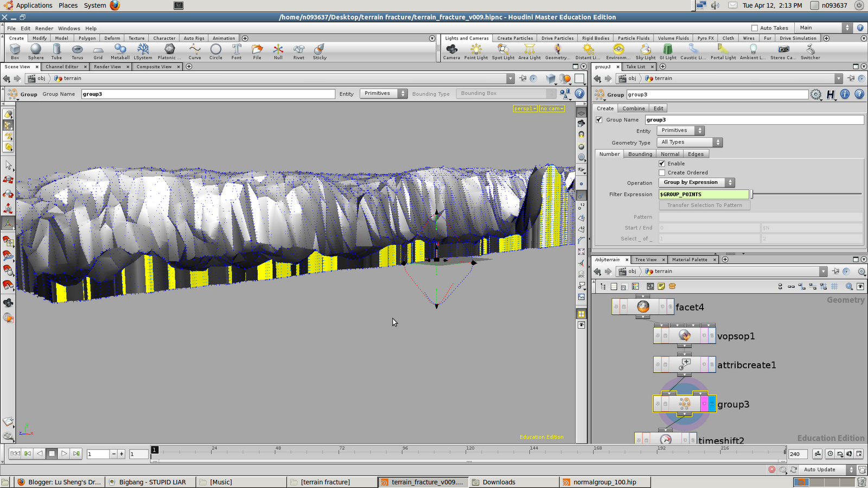
Task: Switch to the Rigid Bodies shelf tab
Action: tap(596, 38)
